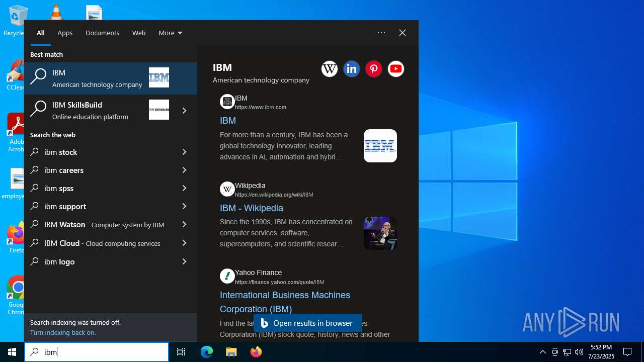Screen dimensions: 644x362
Task: Open Task View from taskbar
Action: [x=181, y=352]
